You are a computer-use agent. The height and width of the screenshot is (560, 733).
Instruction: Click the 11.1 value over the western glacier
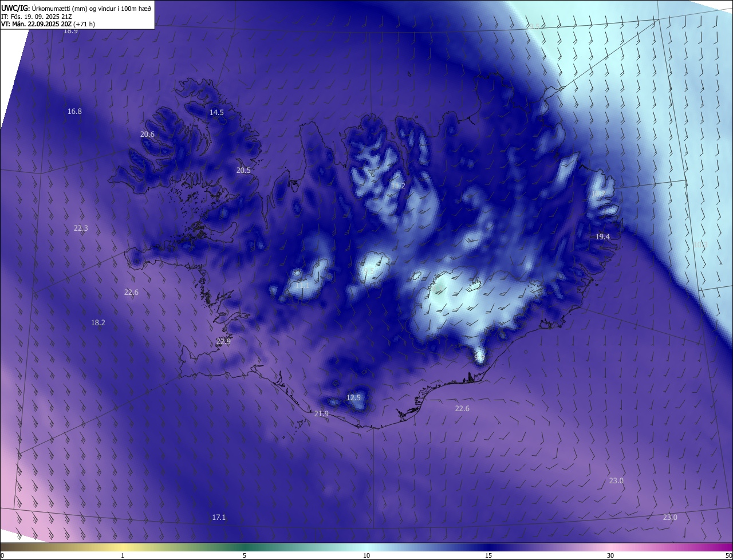(303, 285)
